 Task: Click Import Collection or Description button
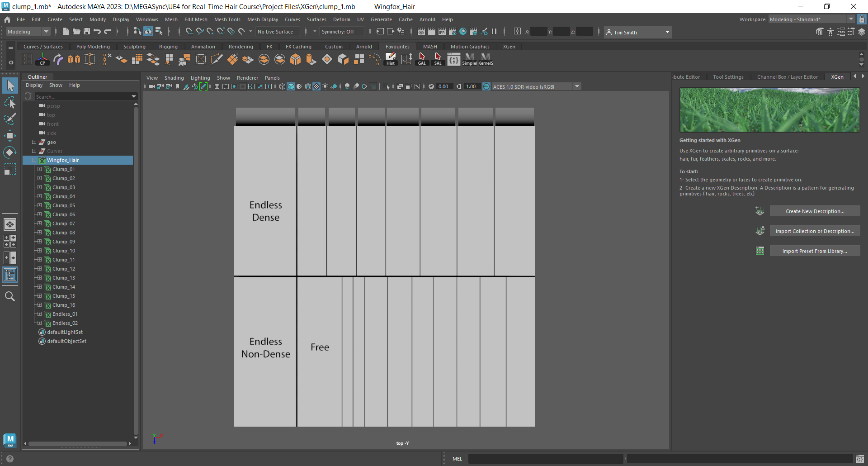click(815, 231)
